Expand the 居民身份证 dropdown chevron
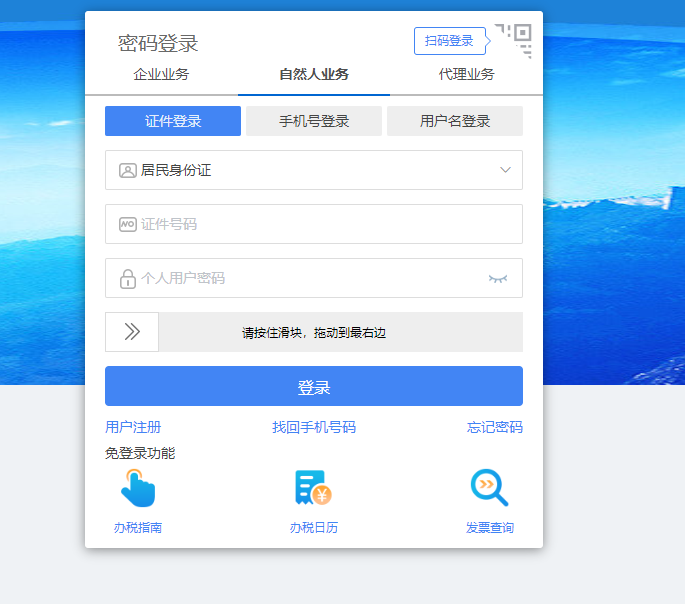The image size is (685, 604). 505,170
